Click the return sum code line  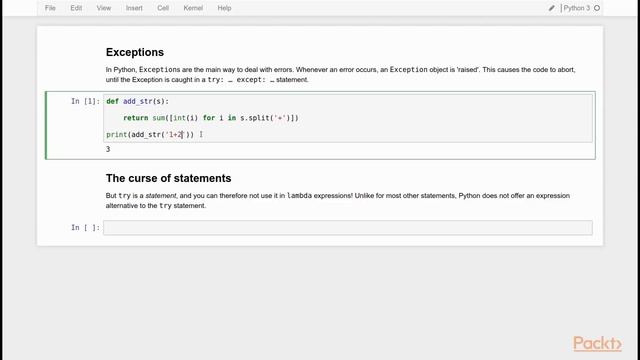pos(211,118)
